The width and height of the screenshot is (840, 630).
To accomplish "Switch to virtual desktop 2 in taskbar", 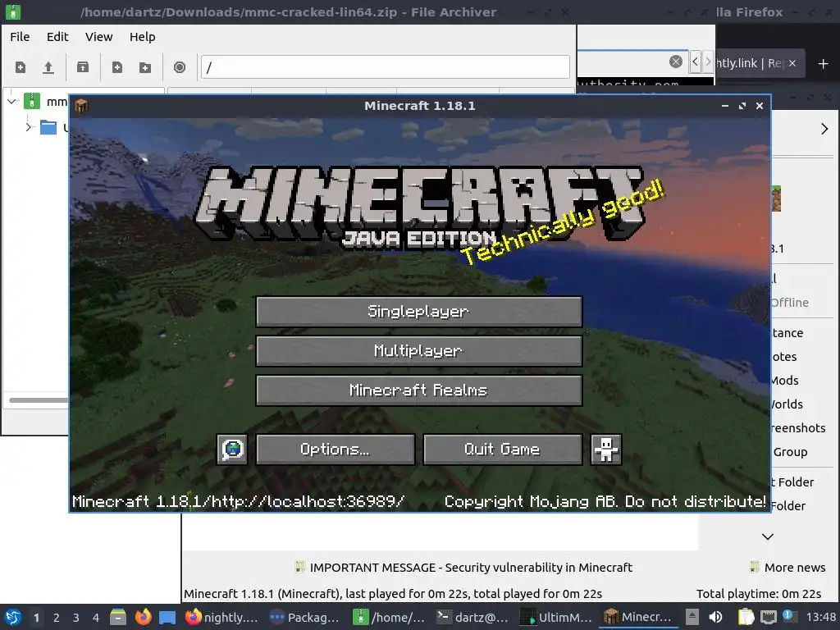I will click(57, 618).
